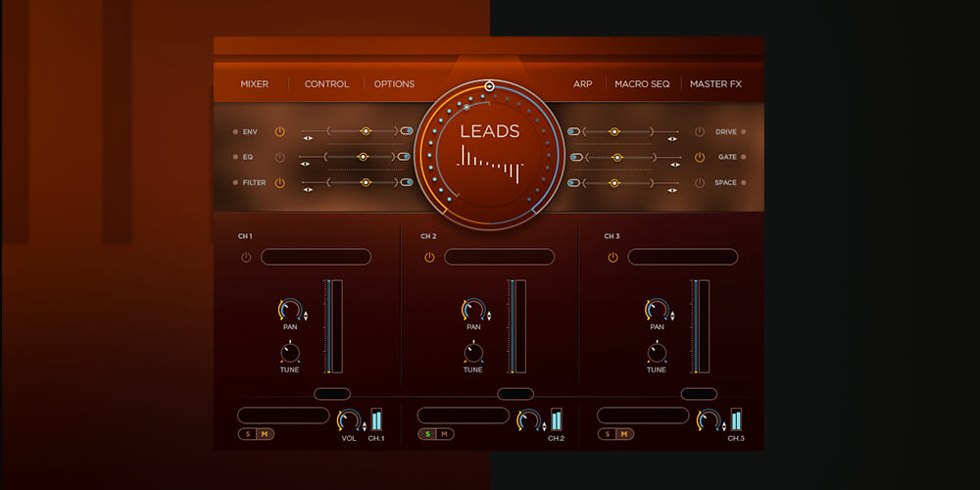This screenshot has width=980, height=490.
Task: Toggle the ENV power icon
Action: 279,131
